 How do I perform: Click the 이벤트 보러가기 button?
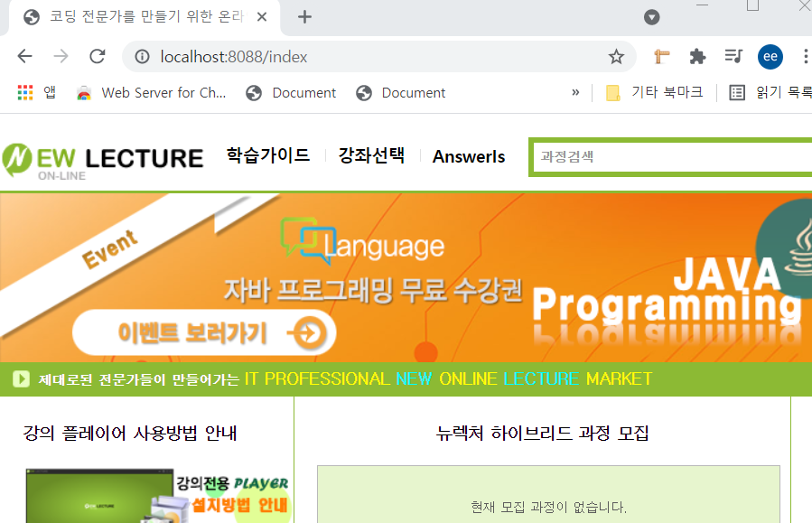pos(204,332)
